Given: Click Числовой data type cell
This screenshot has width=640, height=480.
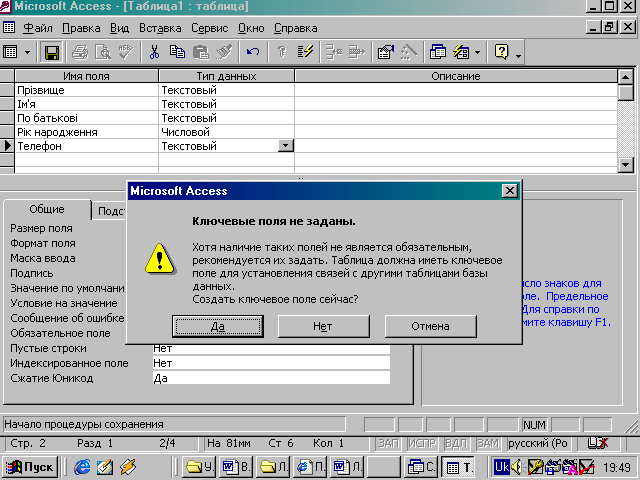Looking at the screenshot, I should click(227, 132).
